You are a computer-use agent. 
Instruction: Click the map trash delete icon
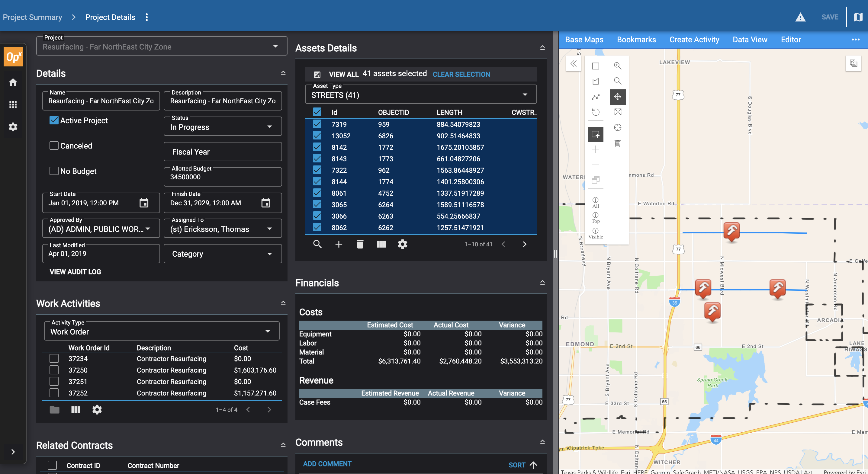coord(617,143)
